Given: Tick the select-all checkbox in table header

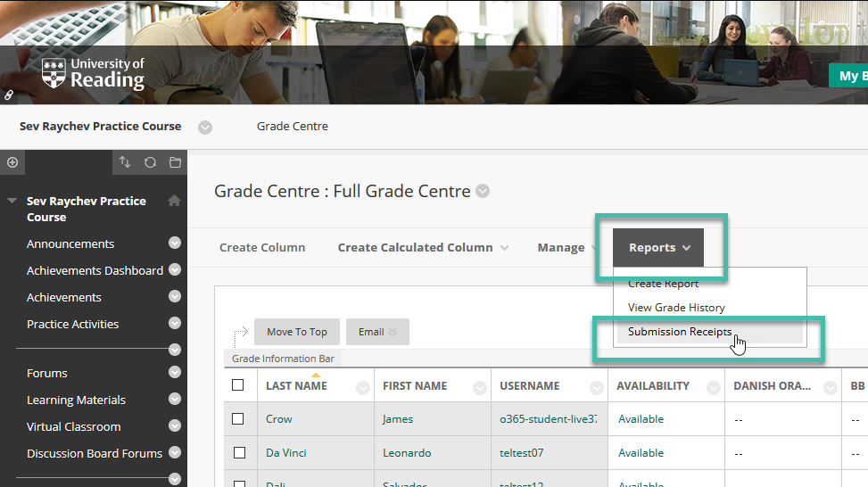Looking at the screenshot, I should pyautogui.click(x=238, y=385).
